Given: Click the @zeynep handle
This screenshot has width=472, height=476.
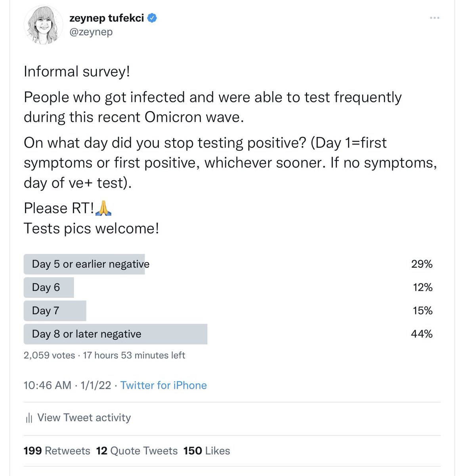Looking at the screenshot, I should pos(91,32).
